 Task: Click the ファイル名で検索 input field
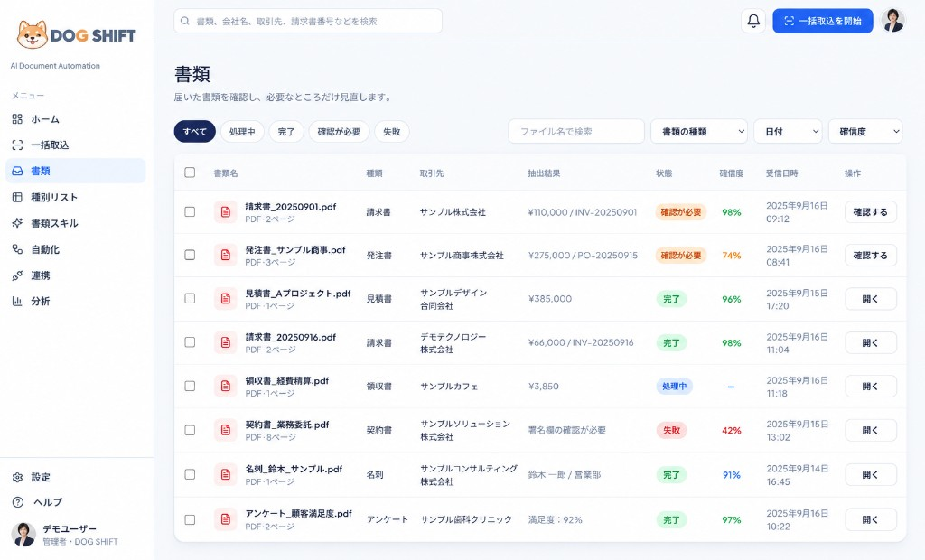tap(575, 132)
